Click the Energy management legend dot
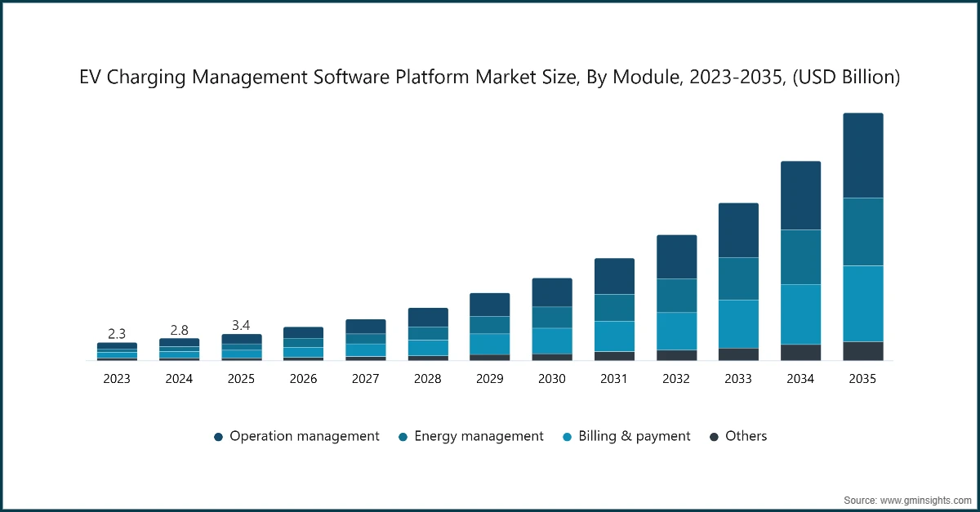The image size is (980, 512). coord(403,437)
